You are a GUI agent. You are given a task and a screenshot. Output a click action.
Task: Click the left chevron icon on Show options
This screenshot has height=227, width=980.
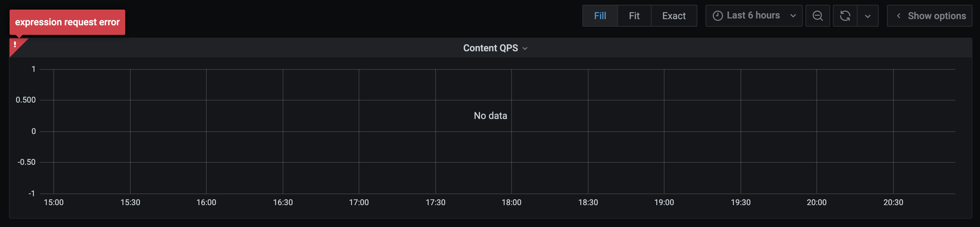pyautogui.click(x=898, y=16)
